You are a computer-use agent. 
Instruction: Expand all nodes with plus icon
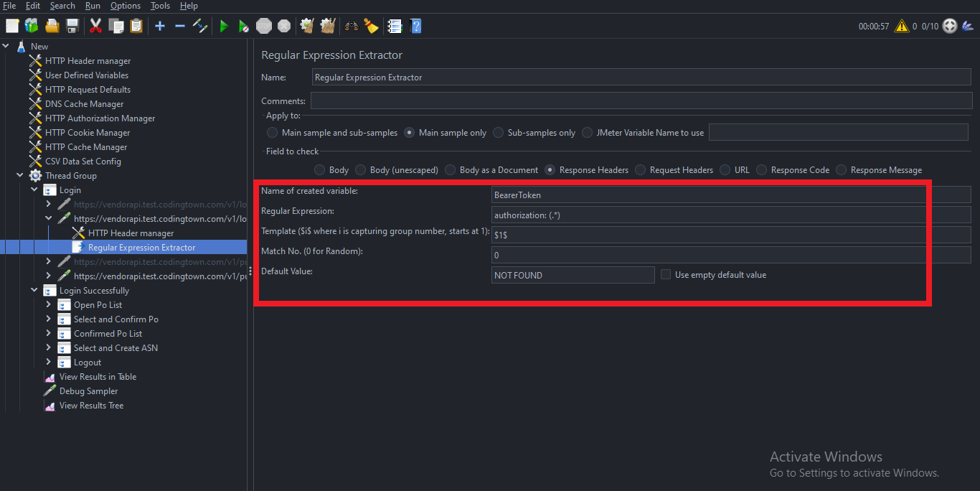click(159, 26)
